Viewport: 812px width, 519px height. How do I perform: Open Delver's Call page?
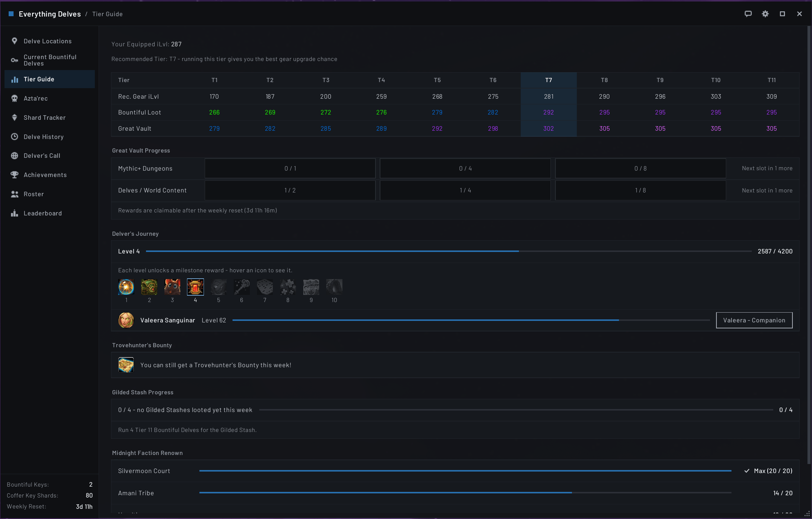tap(50, 156)
